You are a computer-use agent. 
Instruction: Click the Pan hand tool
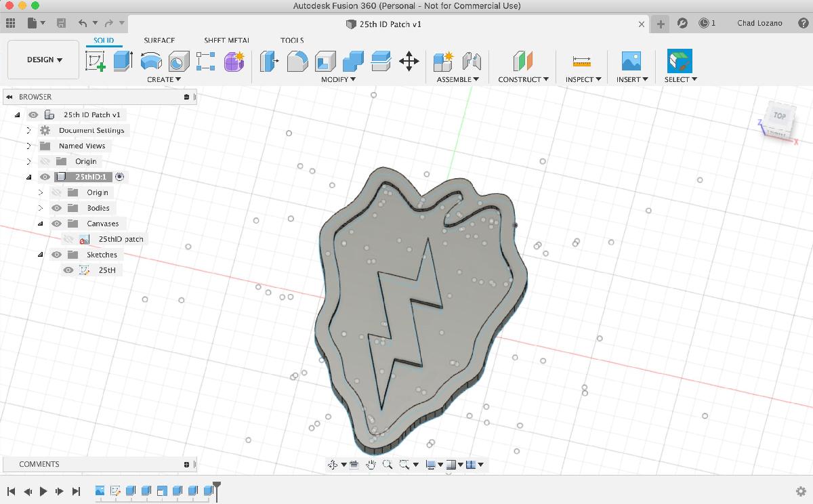(371, 464)
